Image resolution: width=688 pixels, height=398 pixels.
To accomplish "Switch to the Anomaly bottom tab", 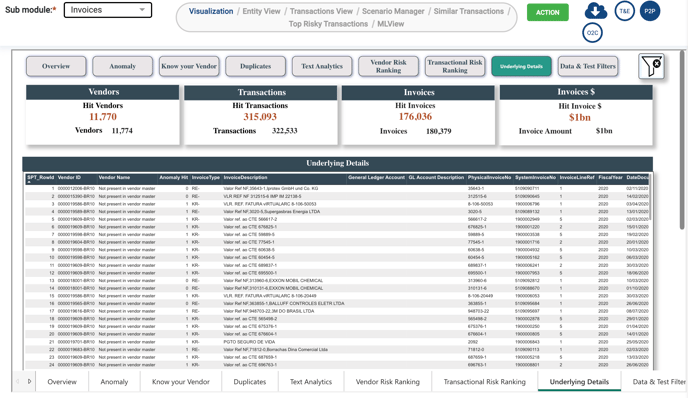I will (114, 382).
